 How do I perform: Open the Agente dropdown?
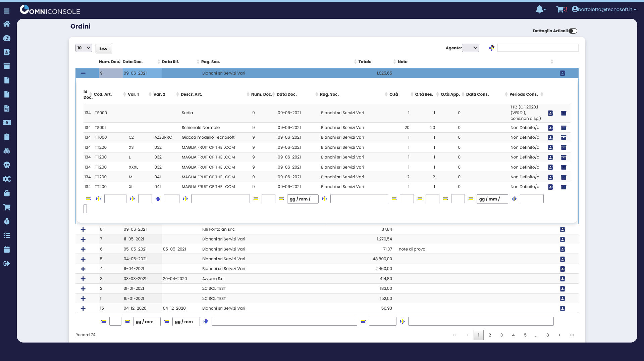[x=470, y=48]
